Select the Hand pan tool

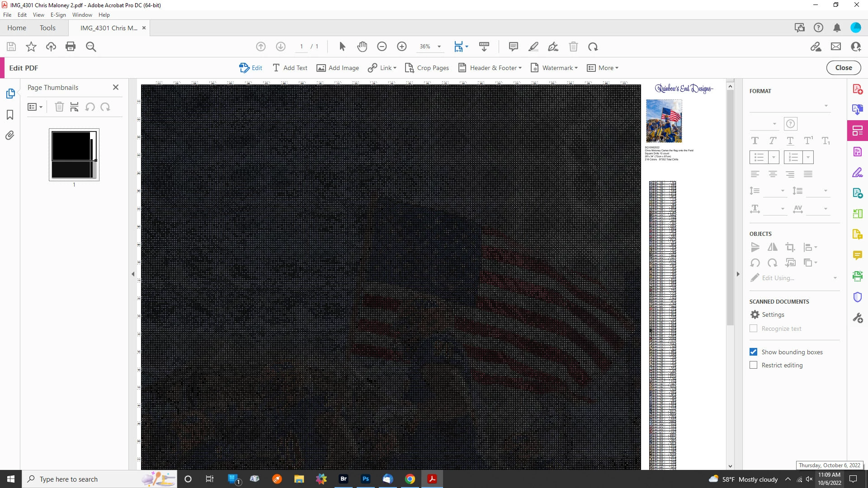coord(362,47)
